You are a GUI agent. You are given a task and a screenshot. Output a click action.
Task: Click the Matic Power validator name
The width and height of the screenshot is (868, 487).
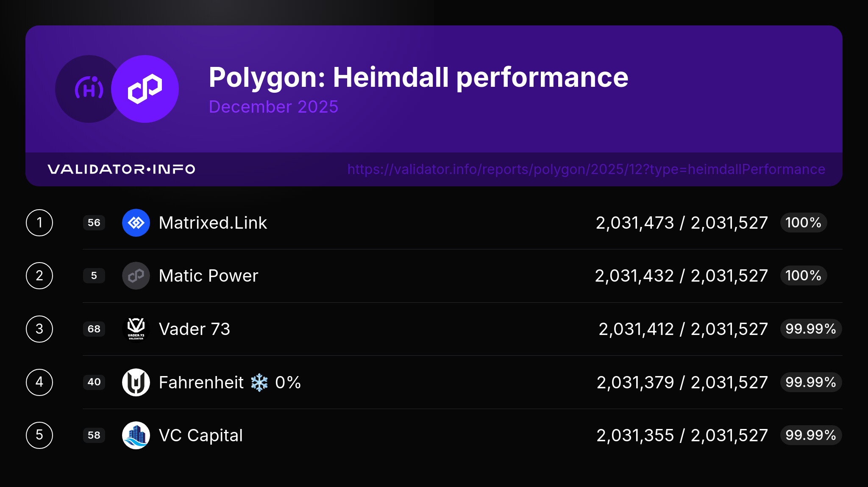pos(208,276)
